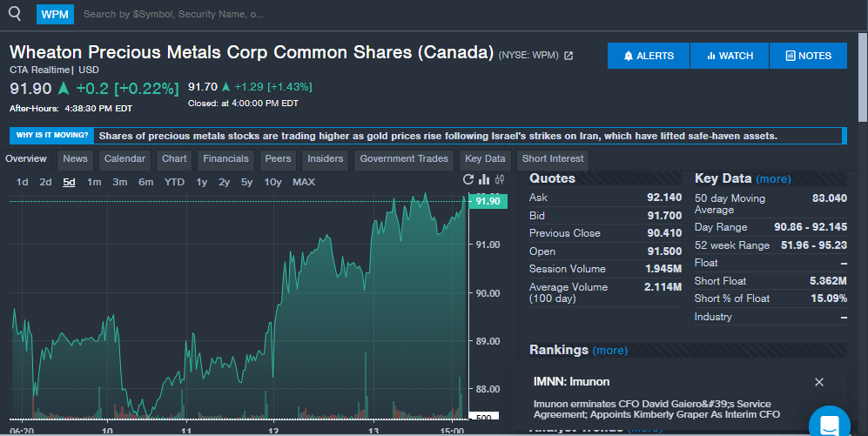Click the Previous Close value 90.410
This screenshot has width=868, height=436.
pyautogui.click(x=664, y=233)
